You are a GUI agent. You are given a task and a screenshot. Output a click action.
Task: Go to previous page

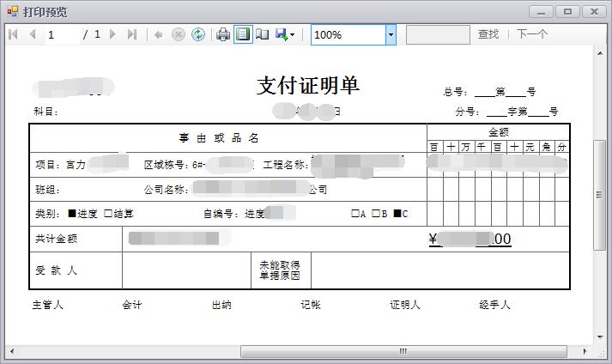pyautogui.click(x=33, y=34)
